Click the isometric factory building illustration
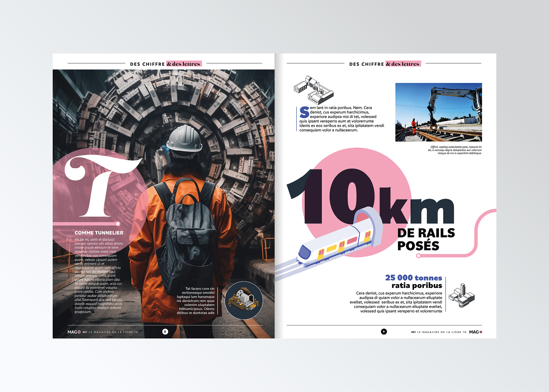 [x=313, y=90]
